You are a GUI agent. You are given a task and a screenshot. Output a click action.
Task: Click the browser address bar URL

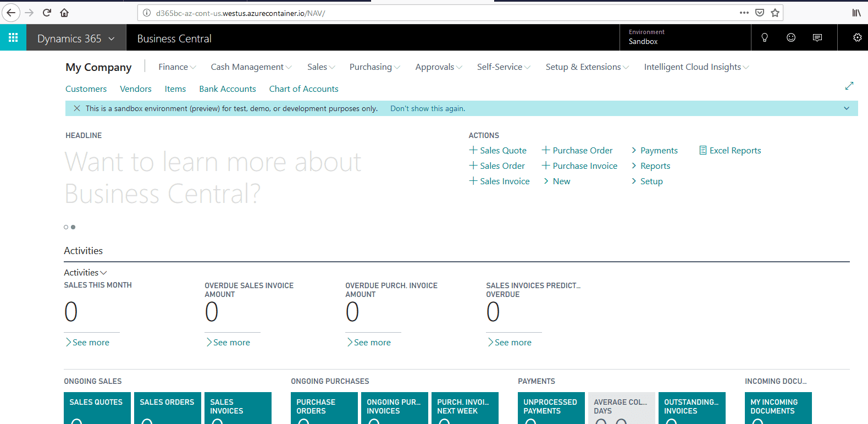pyautogui.click(x=240, y=13)
